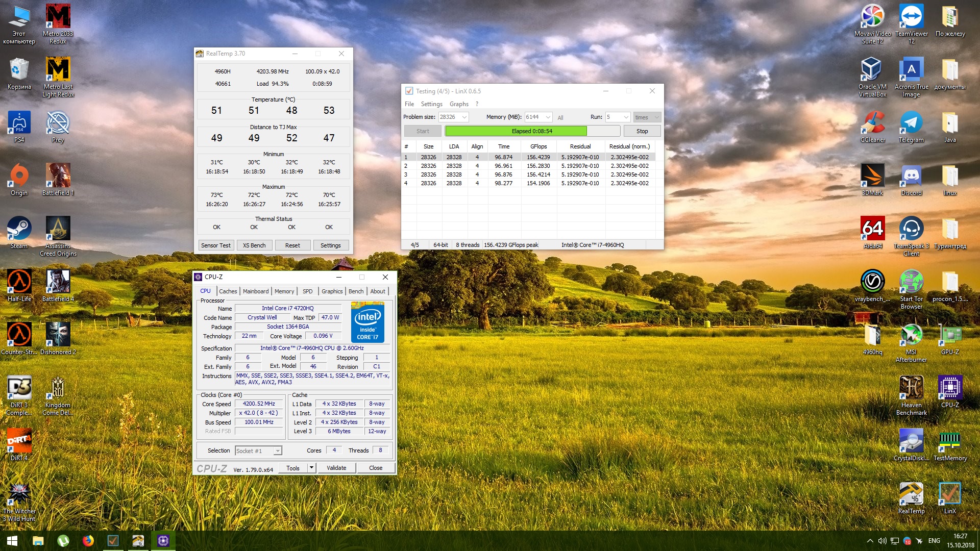Open the Socket #1 selection dropdown

tap(277, 451)
